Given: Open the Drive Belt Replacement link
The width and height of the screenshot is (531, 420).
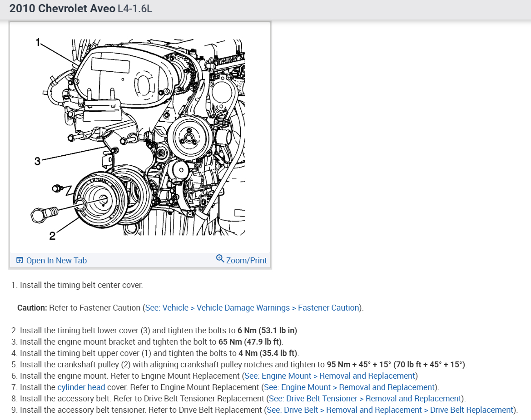Looking at the screenshot, I should [390, 410].
